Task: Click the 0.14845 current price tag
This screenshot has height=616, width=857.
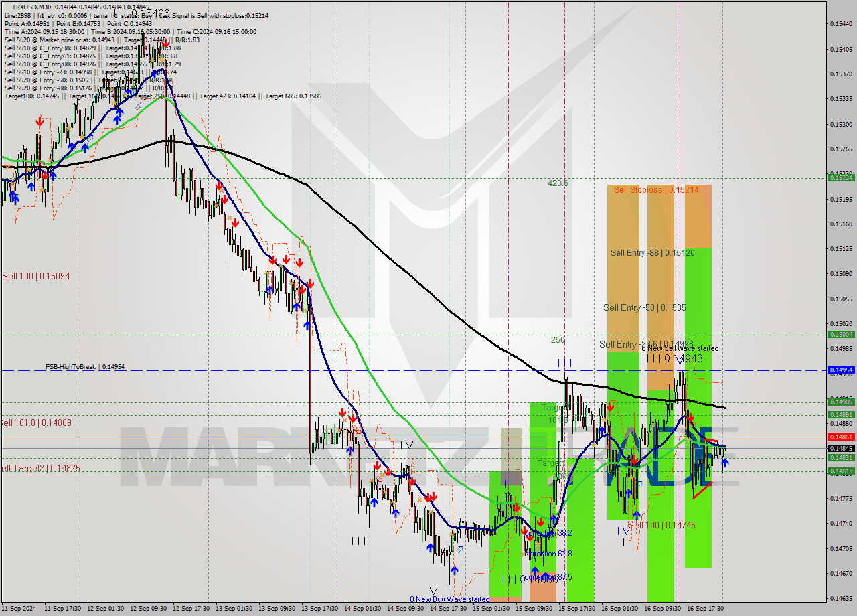Action: click(x=841, y=448)
